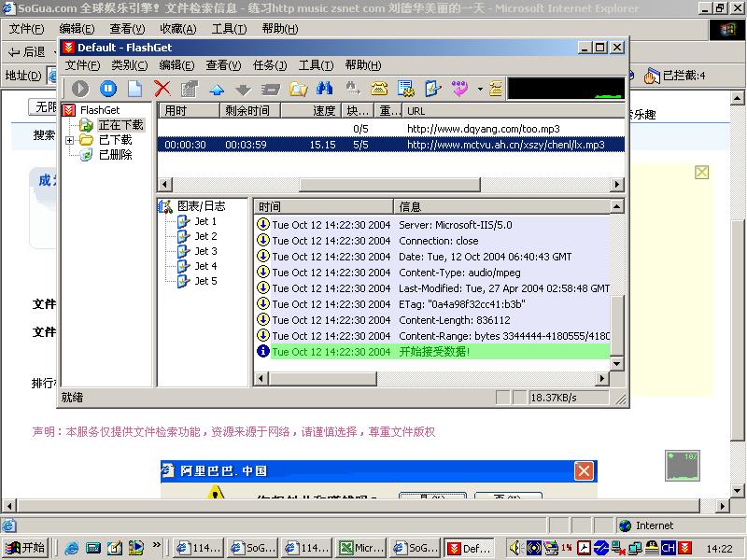Move the job up with the blue up arrow
This screenshot has height=560, width=747.
point(217,89)
